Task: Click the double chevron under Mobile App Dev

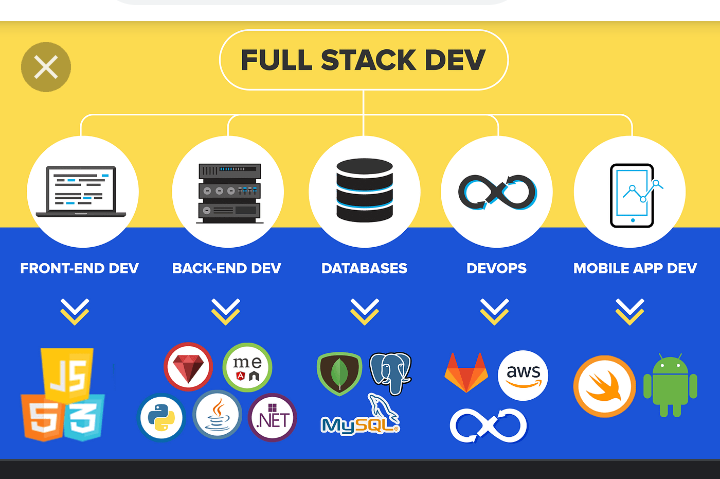Action: click(630, 312)
